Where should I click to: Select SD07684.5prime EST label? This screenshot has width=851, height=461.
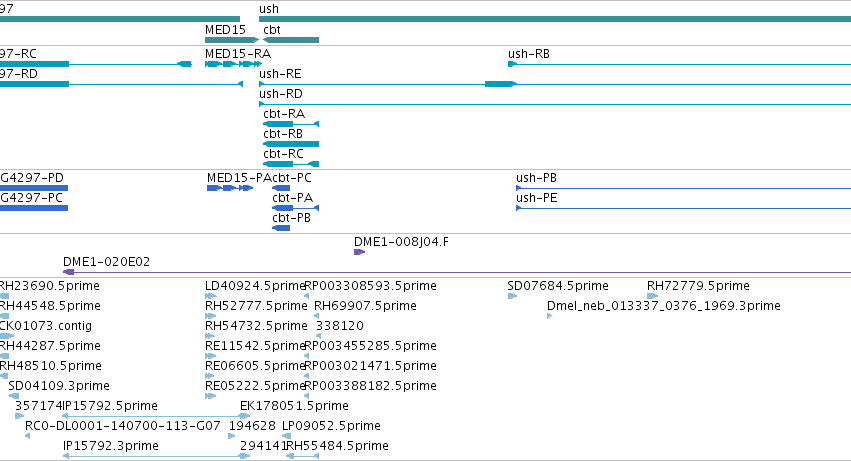558,286
